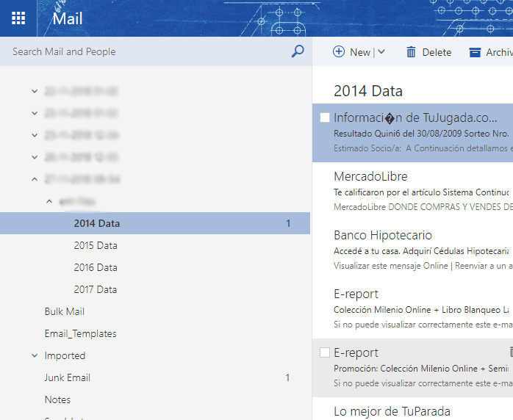
Task: Click the Mail title in header
Action: (x=68, y=18)
